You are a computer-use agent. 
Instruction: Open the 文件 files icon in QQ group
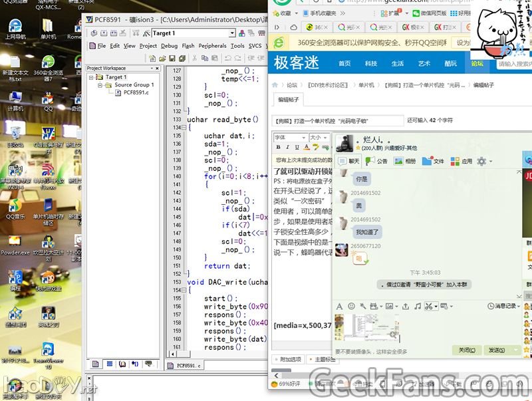pos(433,161)
